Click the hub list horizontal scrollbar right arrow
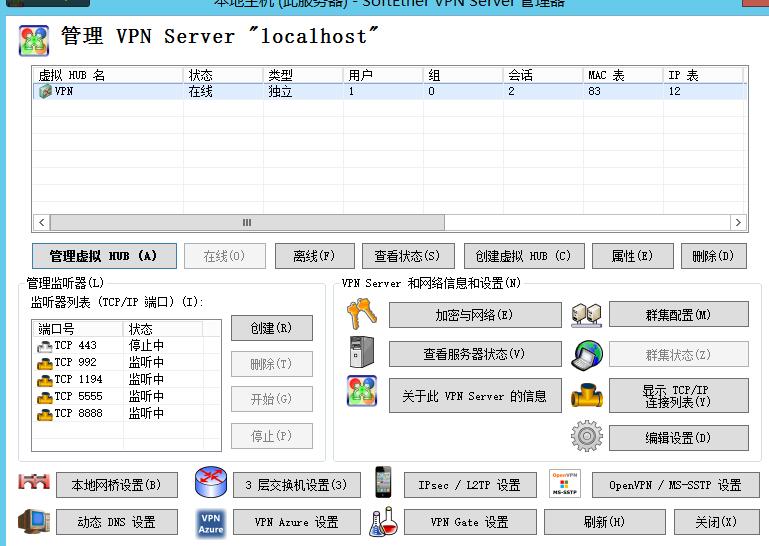This screenshot has height=546, width=769. pyautogui.click(x=738, y=223)
